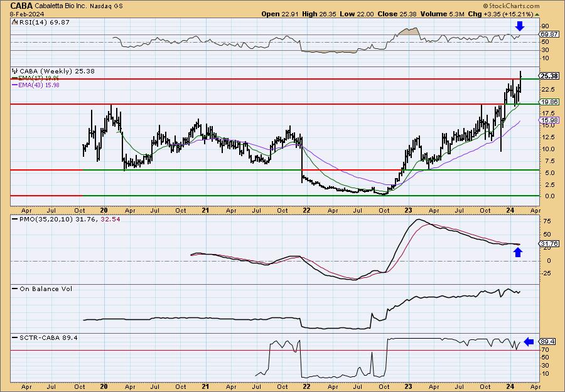Image resolution: width=565 pixels, height=392 pixels.
Task: Click the SCTR-CABA 89.4 panel label
Action: [48, 337]
